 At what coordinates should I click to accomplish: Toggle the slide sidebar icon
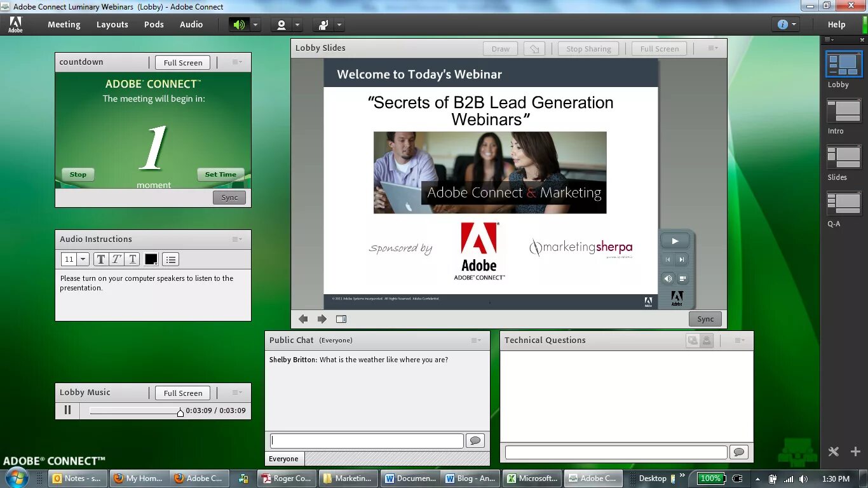(x=341, y=319)
